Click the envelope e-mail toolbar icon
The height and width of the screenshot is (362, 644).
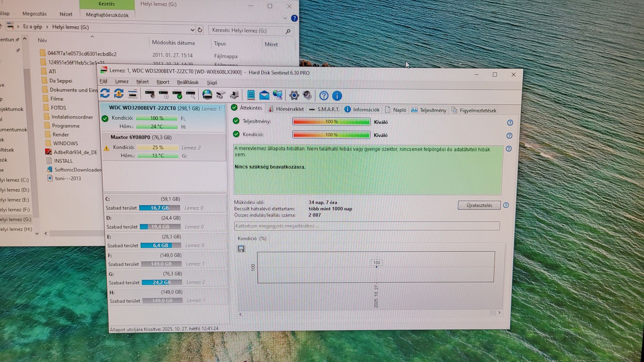[264, 95]
